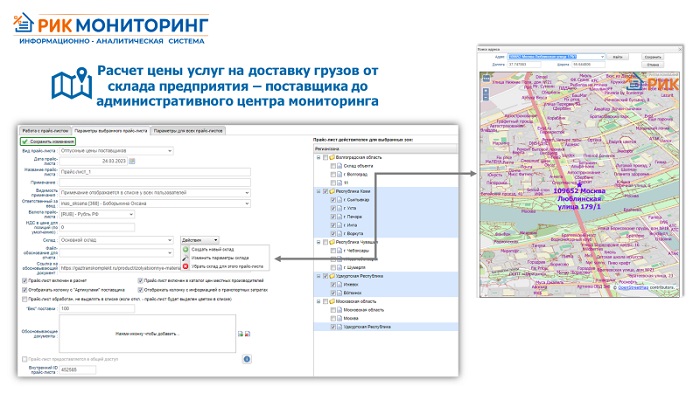
Task: Click the "Сохранить изменения" button
Action: (48, 142)
